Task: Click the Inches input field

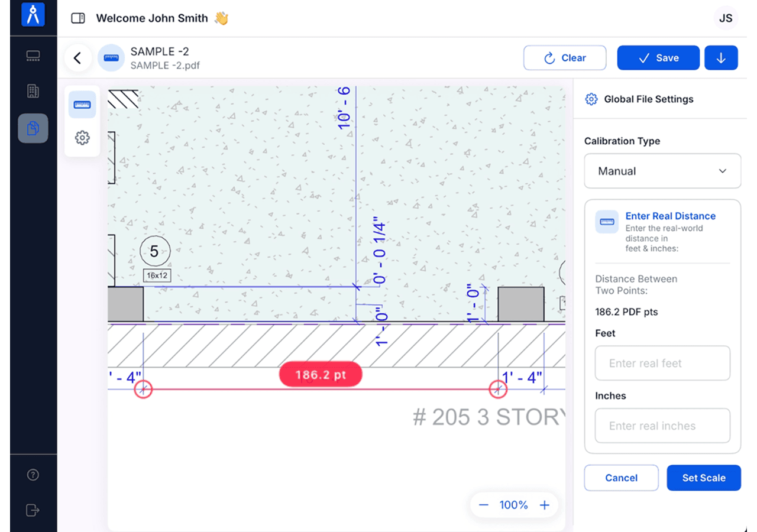Action: [662, 426]
